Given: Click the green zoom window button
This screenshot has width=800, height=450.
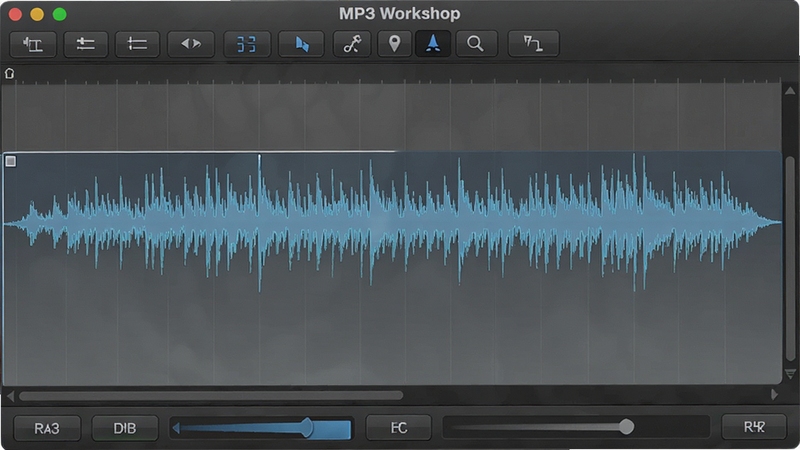Looking at the screenshot, I should click(x=60, y=14).
